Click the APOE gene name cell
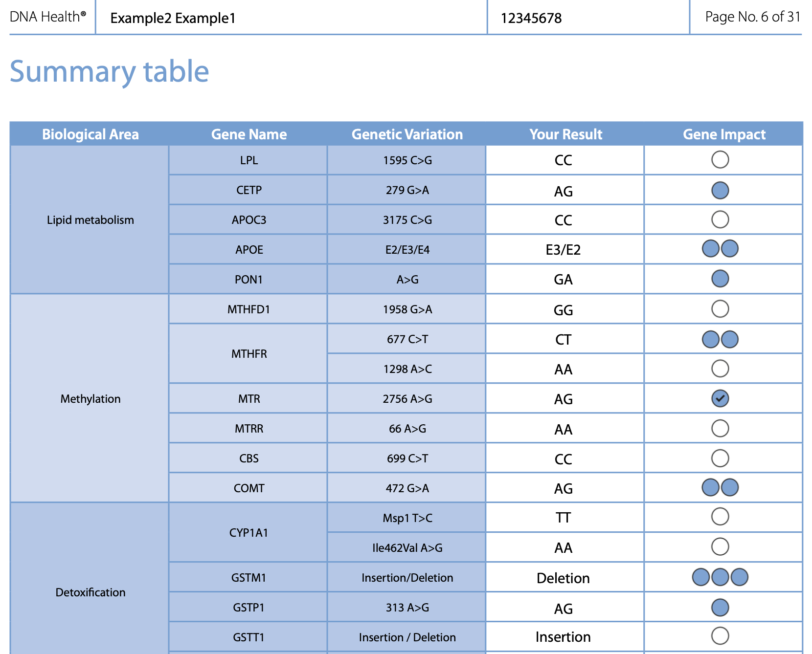Viewport: 812px width, 654px height. pos(249,250)
